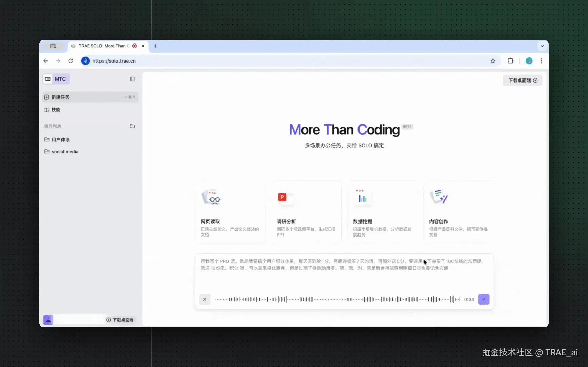This screenshot has height=367, width=588.
Task: Click the MTC workspace button
Action: click(56, 79)
